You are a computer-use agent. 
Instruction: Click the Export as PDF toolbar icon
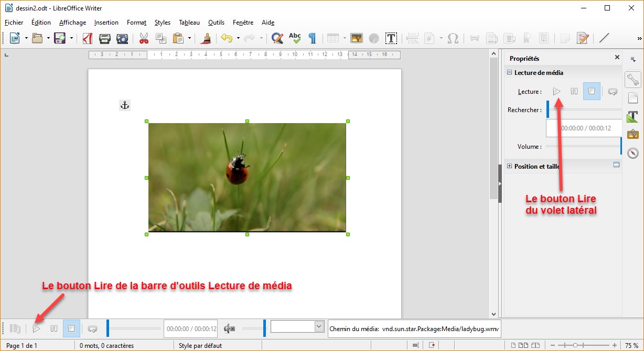(88, 38)
